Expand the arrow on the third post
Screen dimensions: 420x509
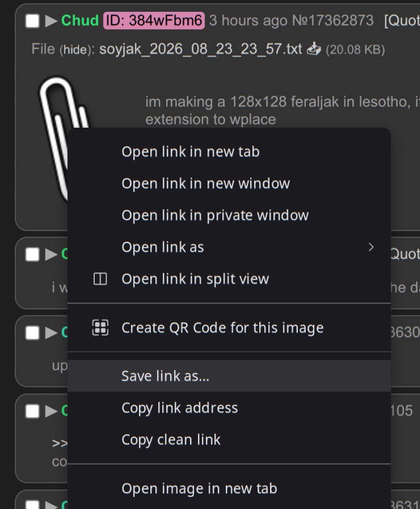click(51, 333)
